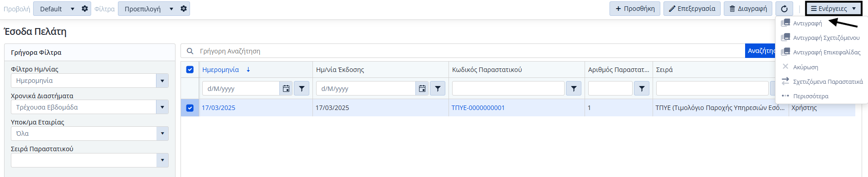Open the Ενέργειες actions dropdown

pyautogui.click(x=834, y=9)
